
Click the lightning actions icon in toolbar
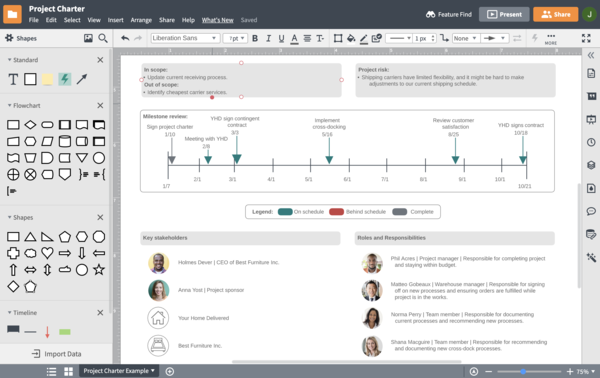[535, 38]
